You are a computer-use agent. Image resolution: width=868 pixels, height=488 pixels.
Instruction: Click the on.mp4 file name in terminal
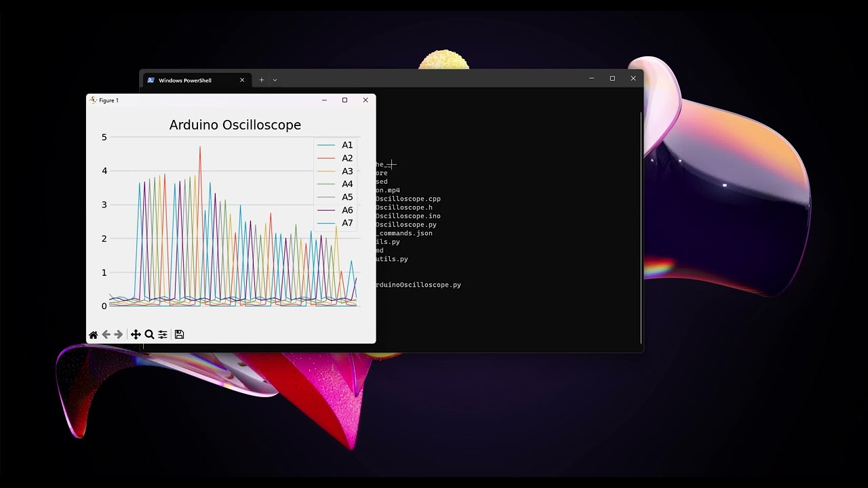pos(388,190)
